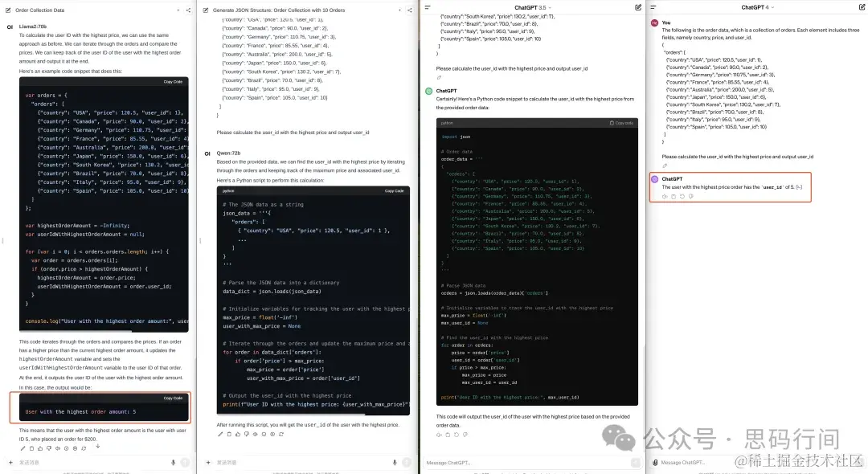Click the 'Generate JSON Structure: Order Collection with 10 Orders' title

[279, 10]
